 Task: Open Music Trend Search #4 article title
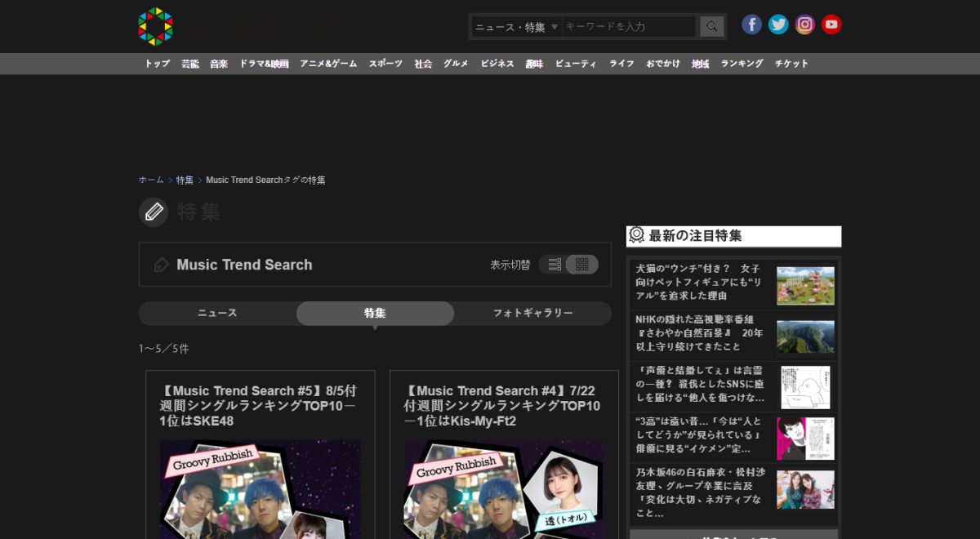(x=503, y=406)
